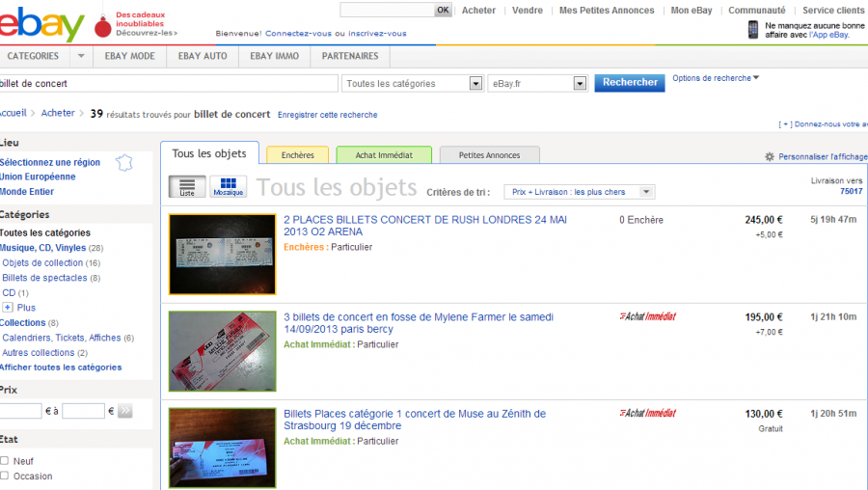
Task: Switch to the Enchères tab
Action: [x=297, y=155]
